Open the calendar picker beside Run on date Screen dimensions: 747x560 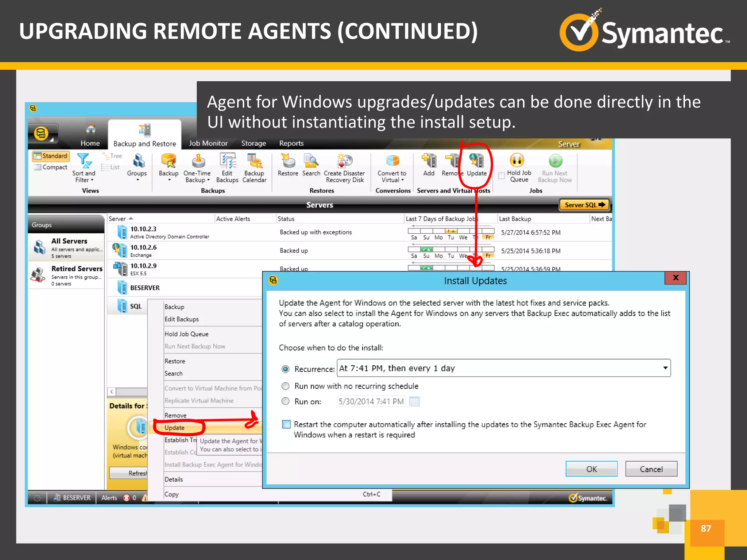(x=414, y=401)
